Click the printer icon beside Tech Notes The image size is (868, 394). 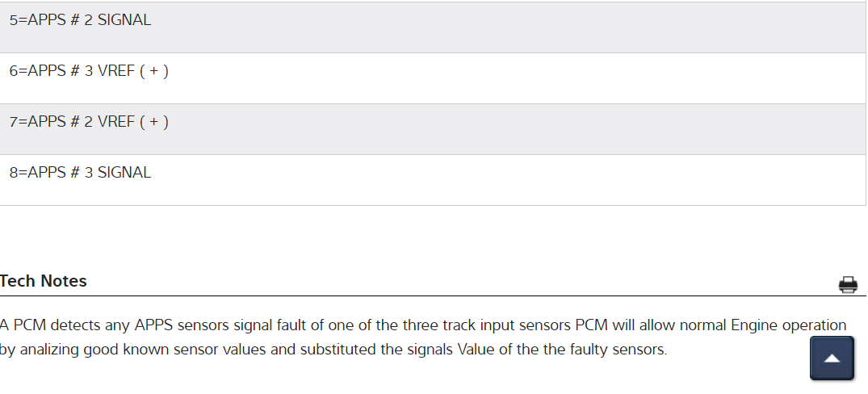[x=848, y=284]
